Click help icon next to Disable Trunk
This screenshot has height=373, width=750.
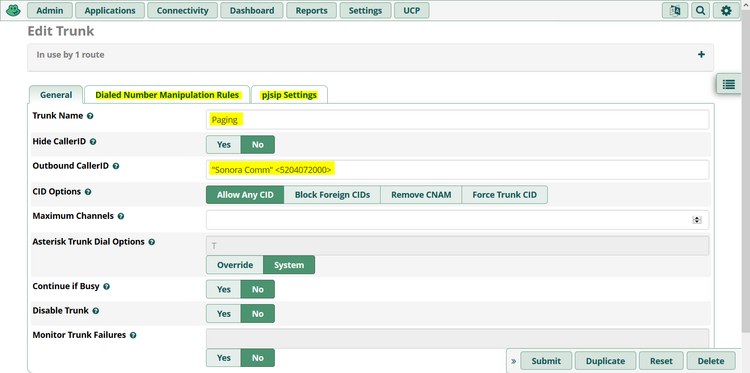[96, 311]
